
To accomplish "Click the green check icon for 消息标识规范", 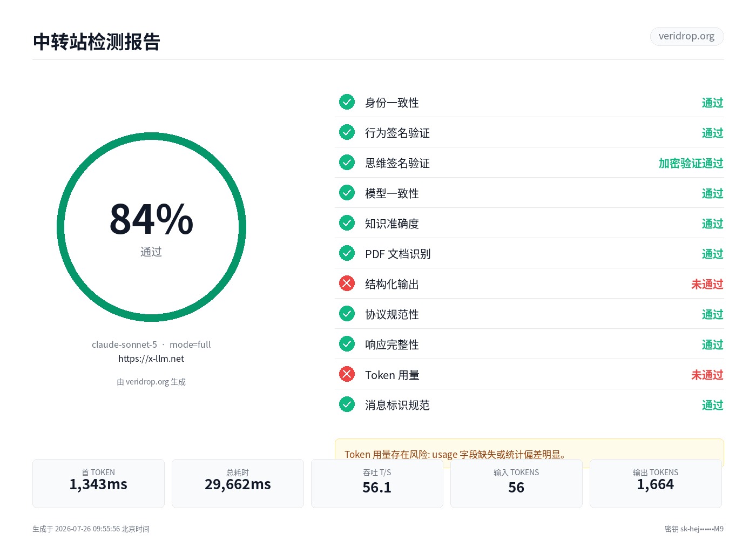I will tap(347, 404).
